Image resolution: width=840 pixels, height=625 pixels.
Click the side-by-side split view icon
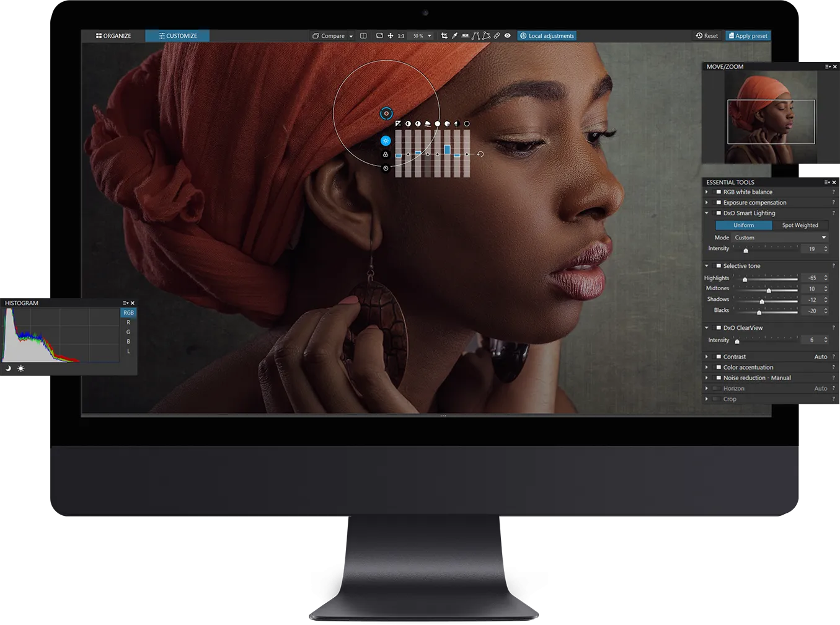click(363, 36)
